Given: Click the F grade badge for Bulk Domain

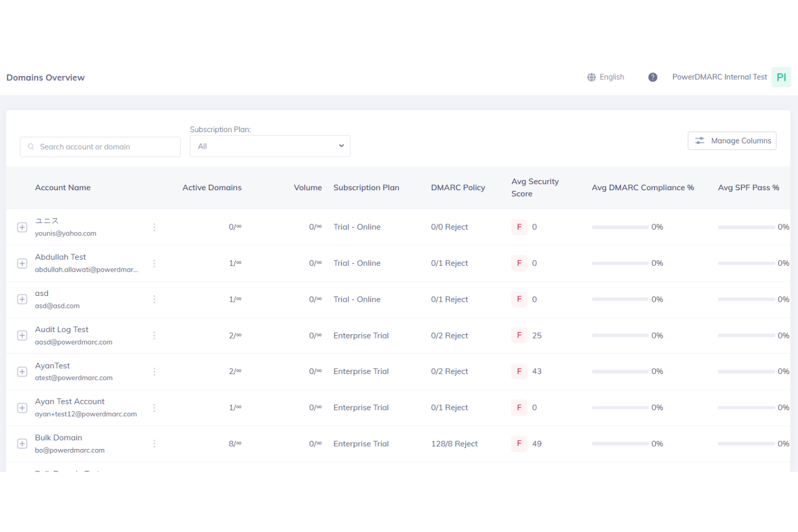Looking at the screenshot, I should [x=519, y=444].
